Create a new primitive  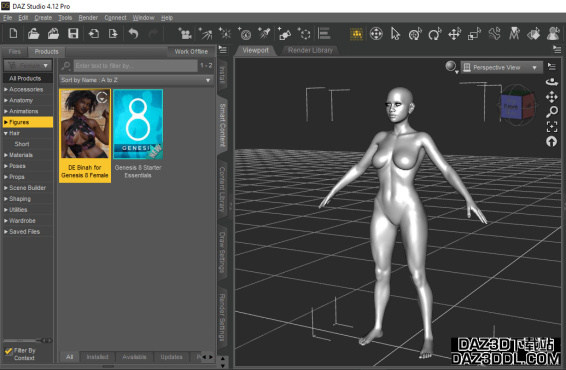click(284, 34)
